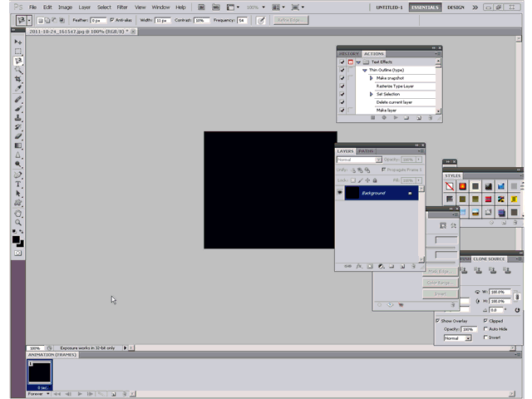Select the Move tool
532x399 pixels.
(18, 42)
